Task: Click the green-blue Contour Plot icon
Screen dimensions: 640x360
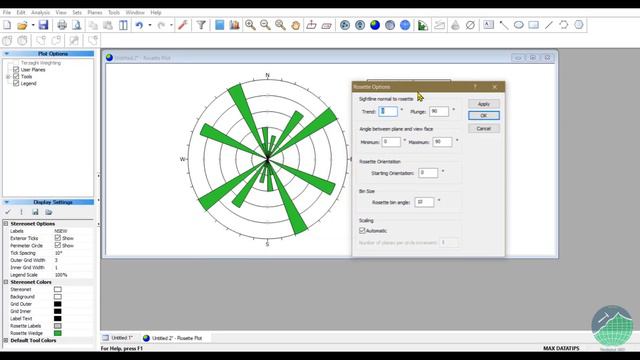Action: (375, 25)
